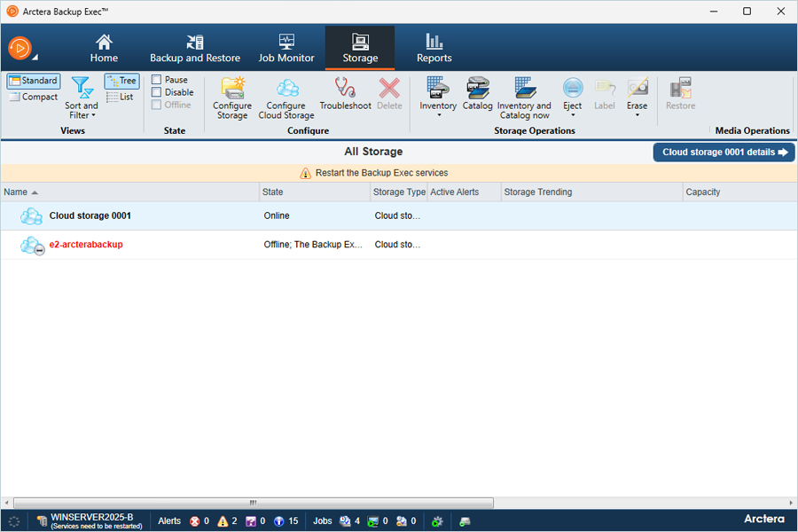This screenshot has height=532, width=798.
Task: Switch to Standard view
Action: coord(34,81)
